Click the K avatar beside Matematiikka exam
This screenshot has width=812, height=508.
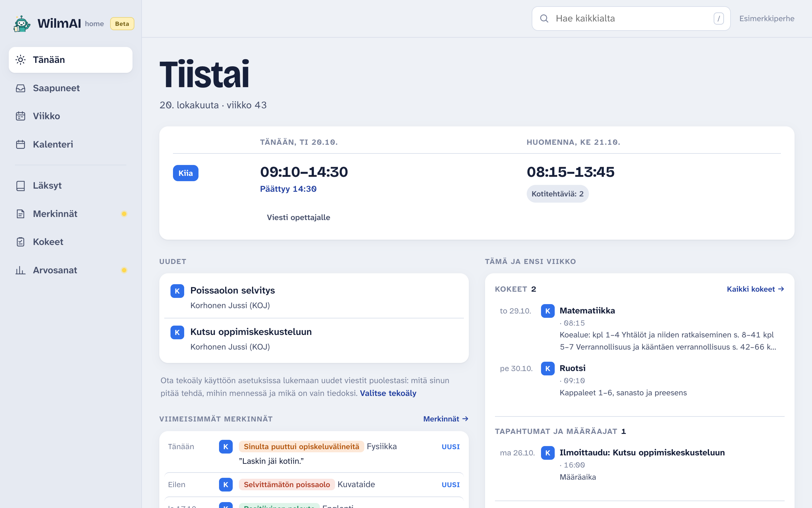coord(547,311)
